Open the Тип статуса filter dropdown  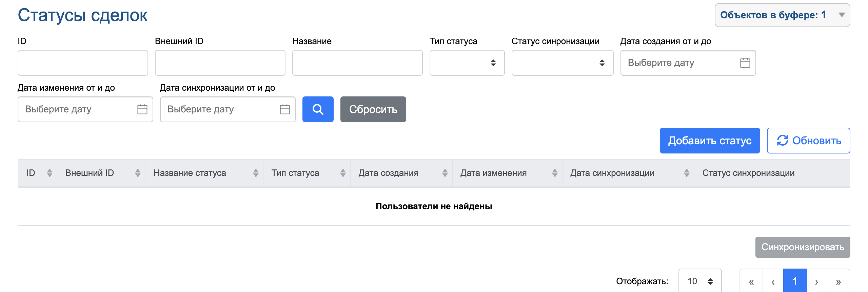[x=467, y=63]
